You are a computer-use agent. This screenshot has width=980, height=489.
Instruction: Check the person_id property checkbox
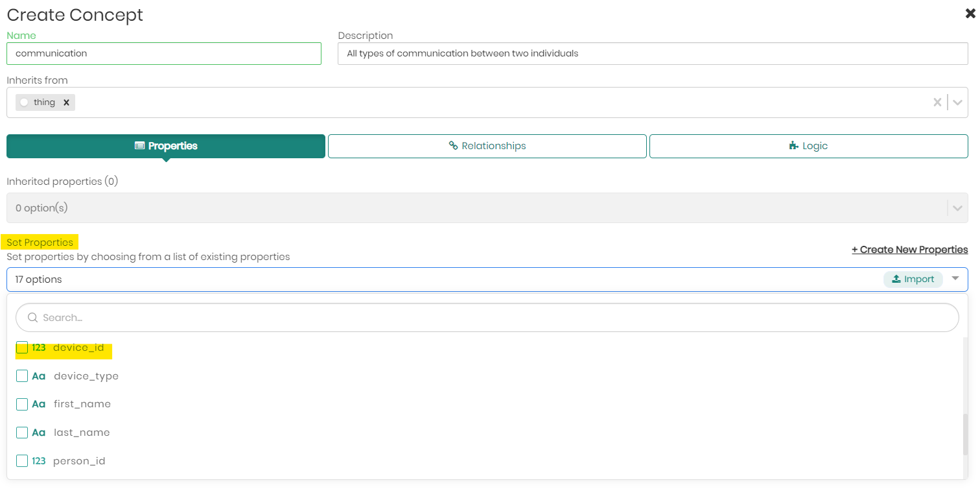pos(22,461)
